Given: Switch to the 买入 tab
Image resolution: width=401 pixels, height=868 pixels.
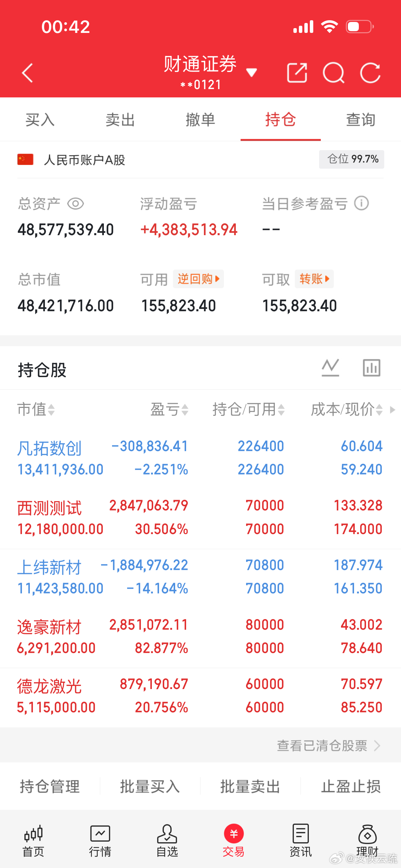Looking at the screenshot, I should click(x=40, y=120).
